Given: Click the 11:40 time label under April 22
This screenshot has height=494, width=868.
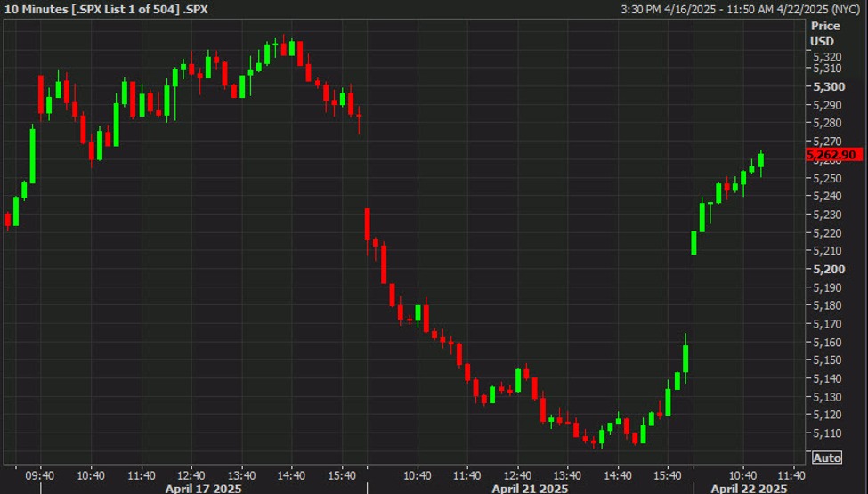Looking at the screenshot, I should (x=784, y=474).
